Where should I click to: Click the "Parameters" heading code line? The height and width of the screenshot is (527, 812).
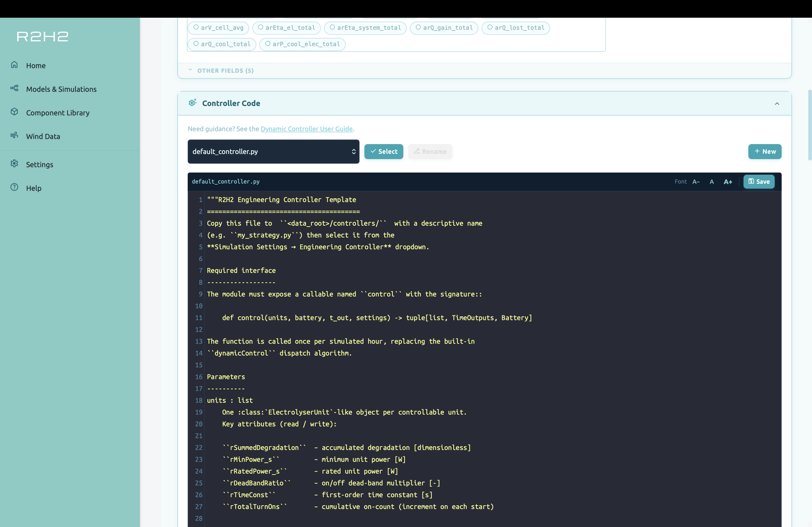point(226,377)
